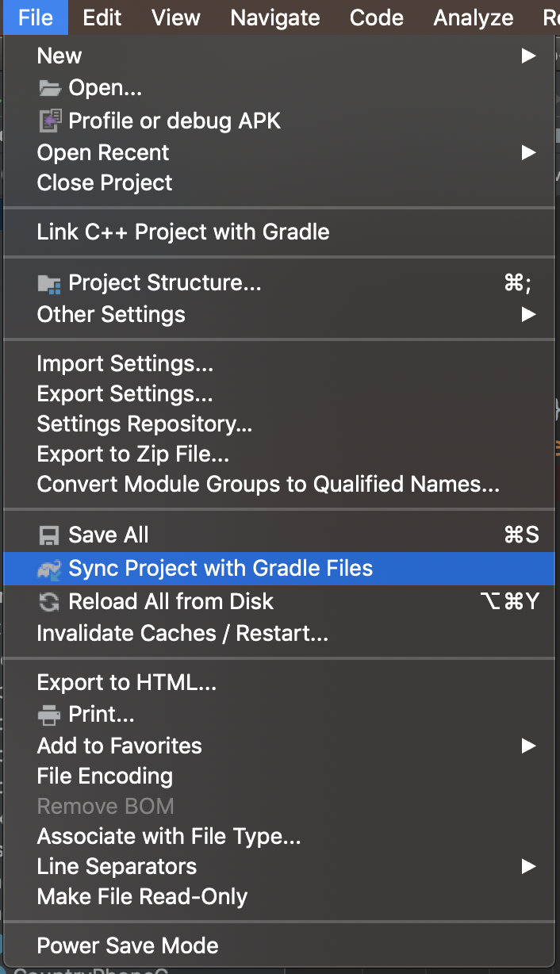Image resolution: width=560 pixels, height=974 pixels.
Task: Expand the Other Settings submenu
Action: point(110,314)
